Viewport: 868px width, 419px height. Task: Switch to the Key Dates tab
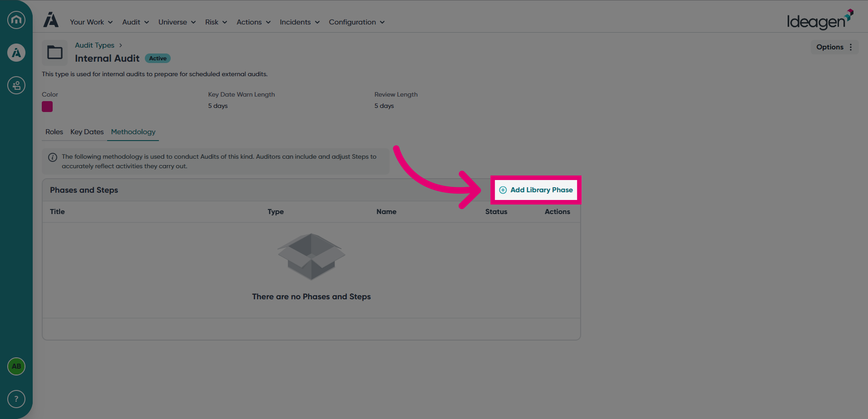[x=87, y=132]
